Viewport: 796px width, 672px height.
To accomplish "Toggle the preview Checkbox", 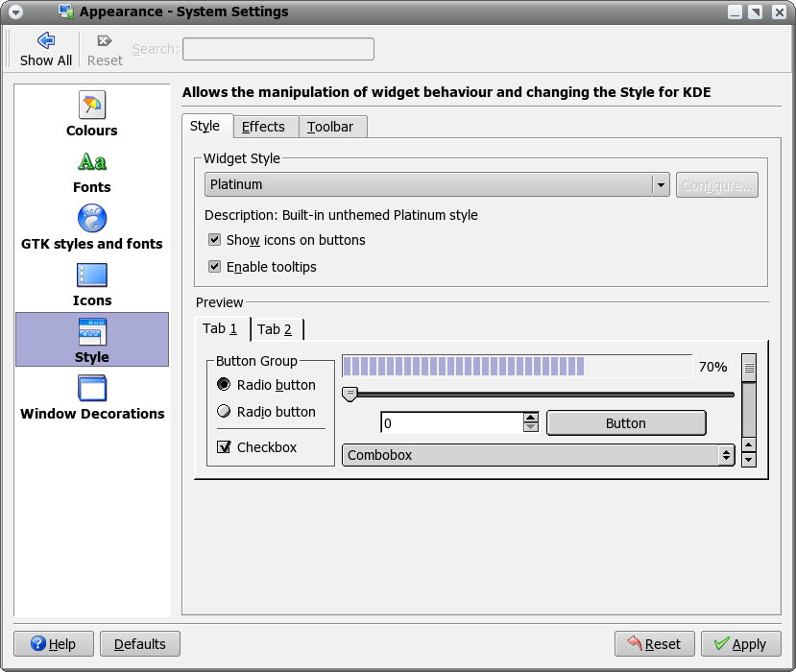I will click(224, 446).
